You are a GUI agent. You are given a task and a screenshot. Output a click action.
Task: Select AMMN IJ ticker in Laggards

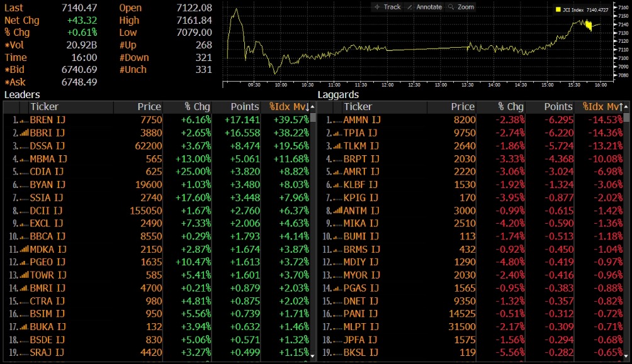click(x=361, y=120)
